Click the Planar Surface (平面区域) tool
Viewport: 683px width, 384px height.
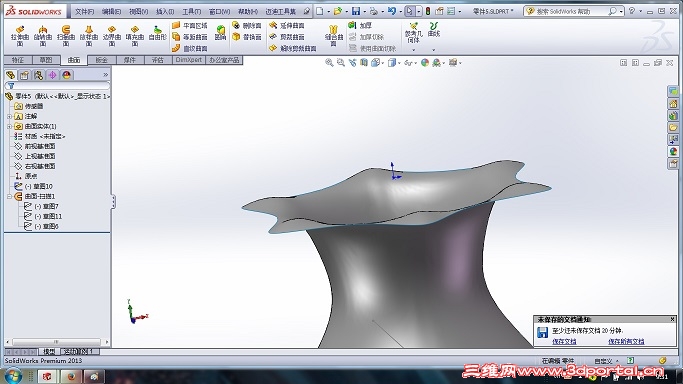[189, 26]
